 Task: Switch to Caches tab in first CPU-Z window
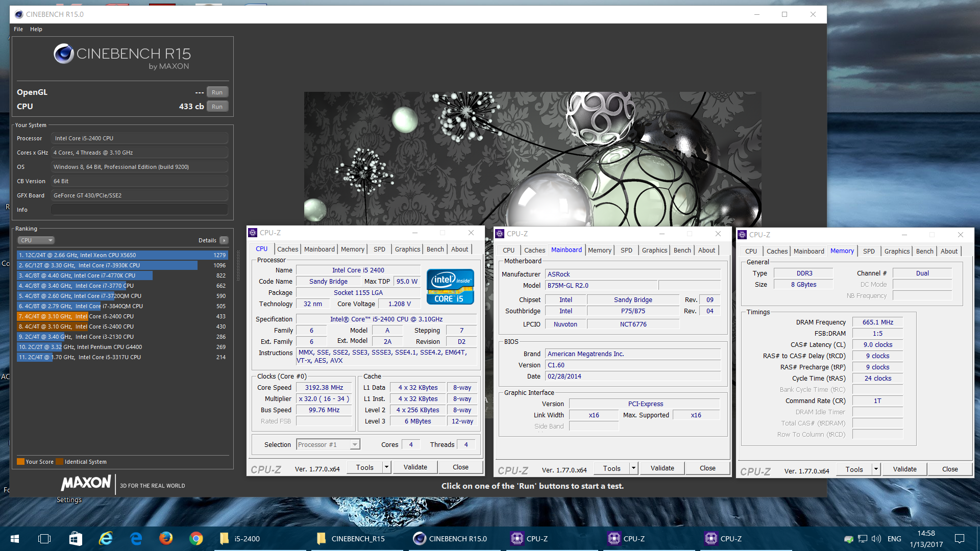tap(287, 249)
